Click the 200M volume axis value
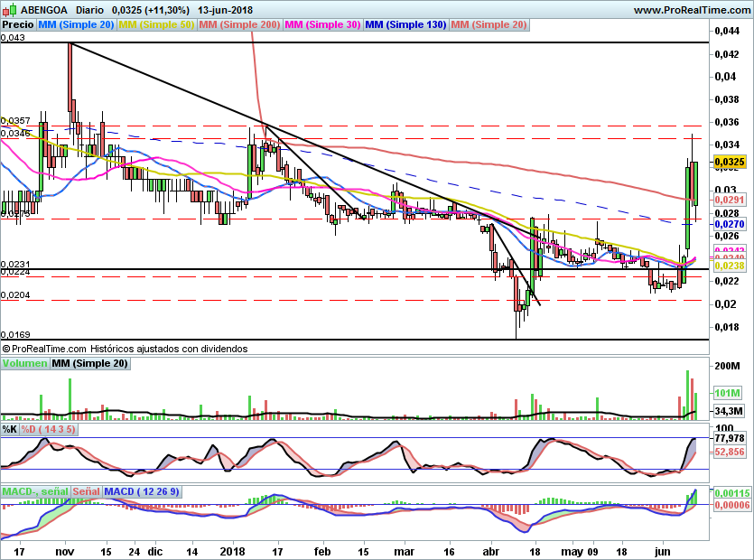Viewport: 754px width, 560px height. tap(727, 366)
